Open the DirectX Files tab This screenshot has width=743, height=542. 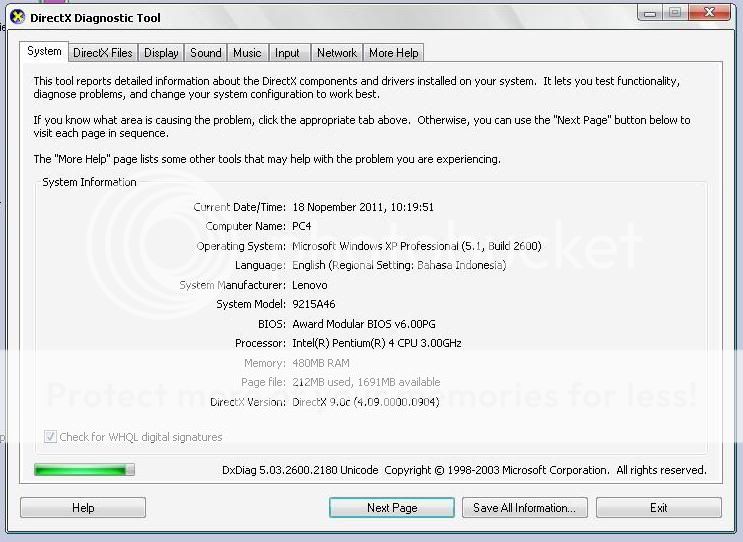coord(103,53)
